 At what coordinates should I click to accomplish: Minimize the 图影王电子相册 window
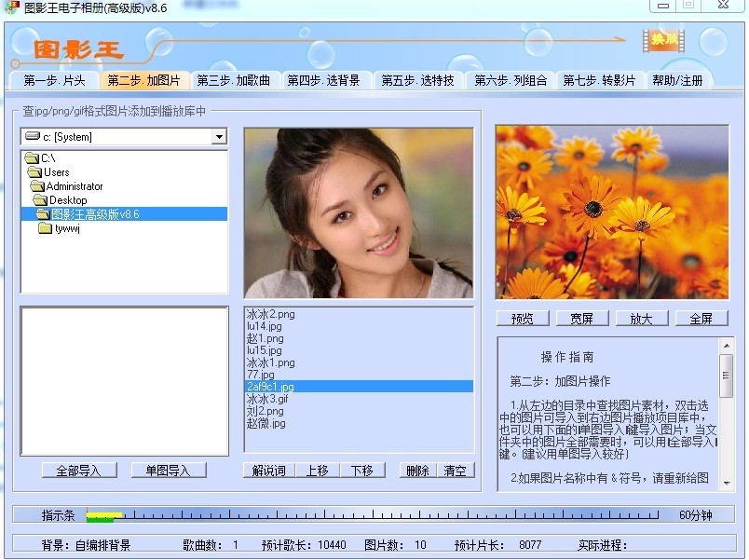coord(663,6)
